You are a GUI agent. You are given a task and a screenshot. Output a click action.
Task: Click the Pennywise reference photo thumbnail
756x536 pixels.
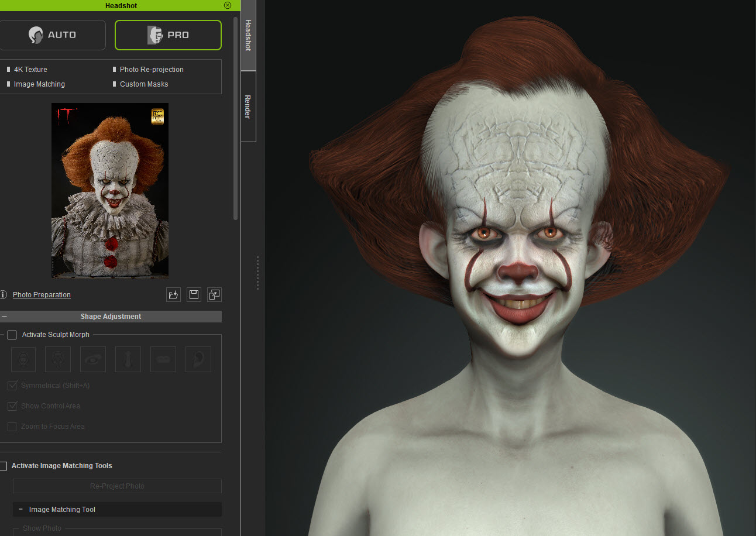click(x=110, y=190)
